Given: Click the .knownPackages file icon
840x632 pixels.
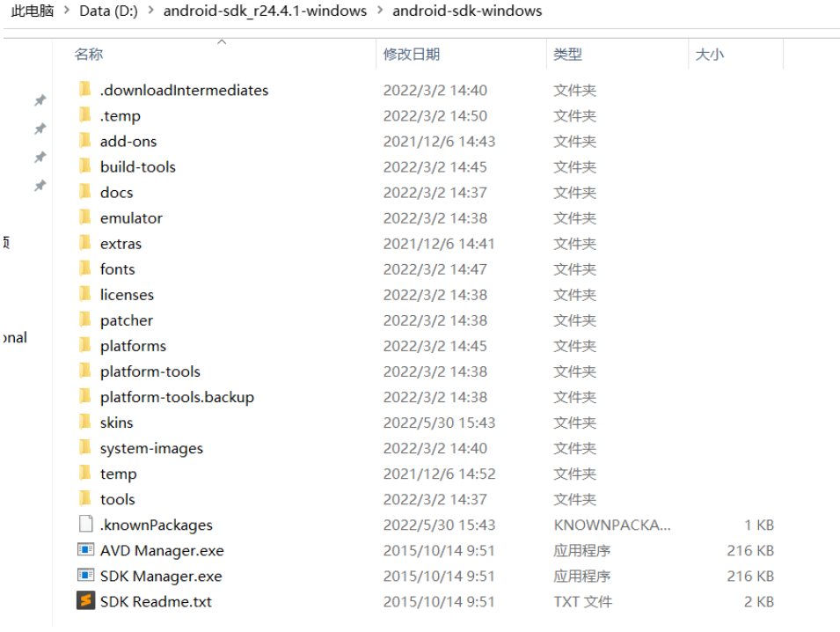Looking at the screenshot, I should [x=85, y=525].
